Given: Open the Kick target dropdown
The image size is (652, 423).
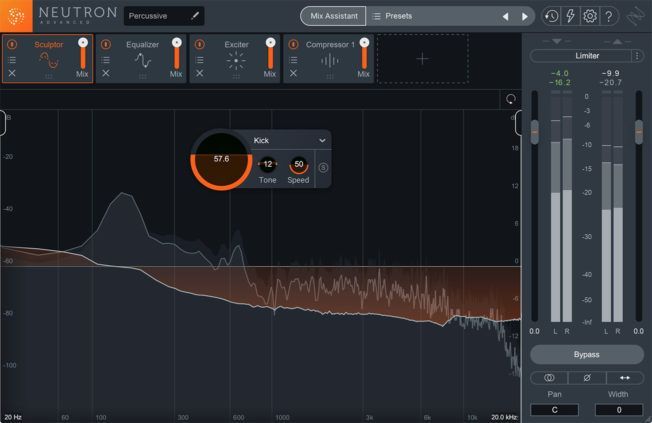Looking at the screenshot, I should pyautogui.click(x=289, y=141).
